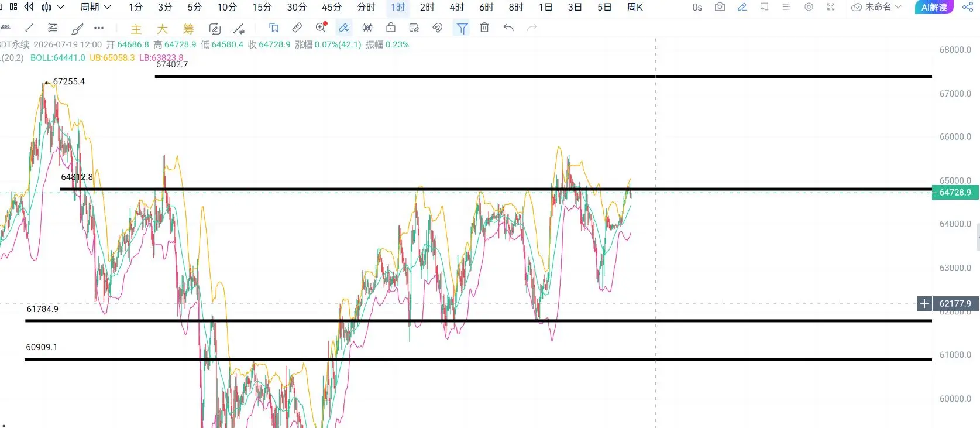This screenshot has width=980, height=428.
Task: Click the rewind replay icon
Action: point(29,7)
